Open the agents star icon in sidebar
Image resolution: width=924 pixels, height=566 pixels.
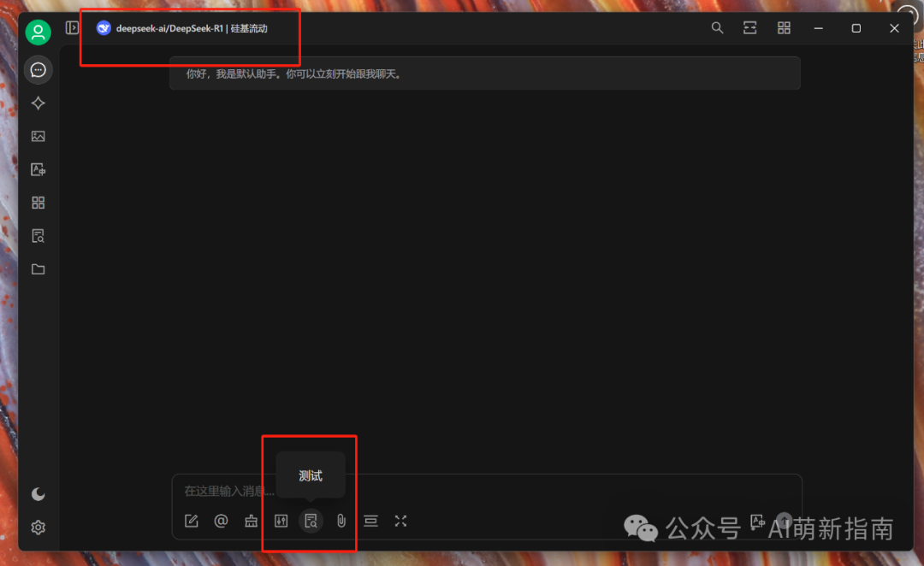click(x=38, y=103)
